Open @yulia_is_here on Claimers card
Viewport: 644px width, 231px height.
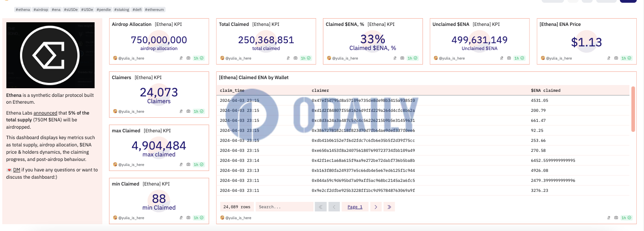131,111
